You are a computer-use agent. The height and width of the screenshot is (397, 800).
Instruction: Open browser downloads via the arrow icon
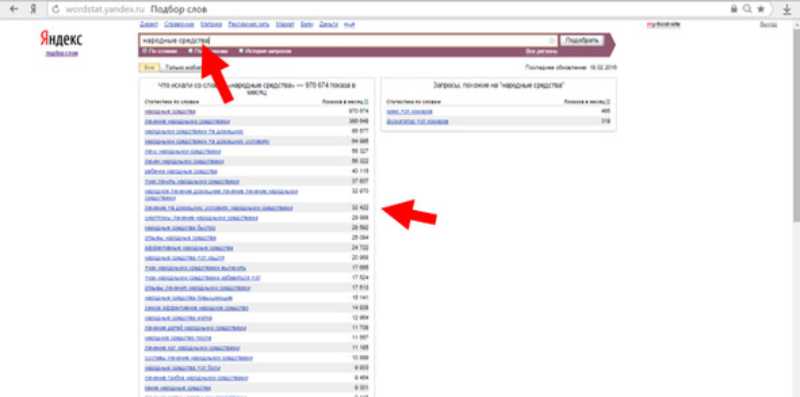(786, 9)
